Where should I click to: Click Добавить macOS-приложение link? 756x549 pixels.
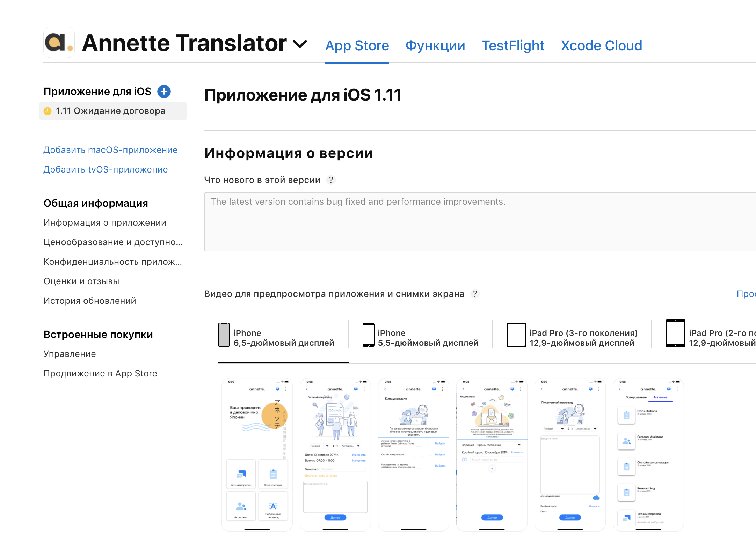coord(110,150)
